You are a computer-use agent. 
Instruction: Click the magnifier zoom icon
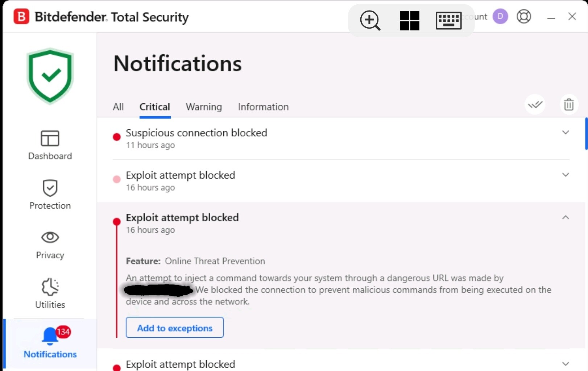pyautogui.click(x=370, y=20)
